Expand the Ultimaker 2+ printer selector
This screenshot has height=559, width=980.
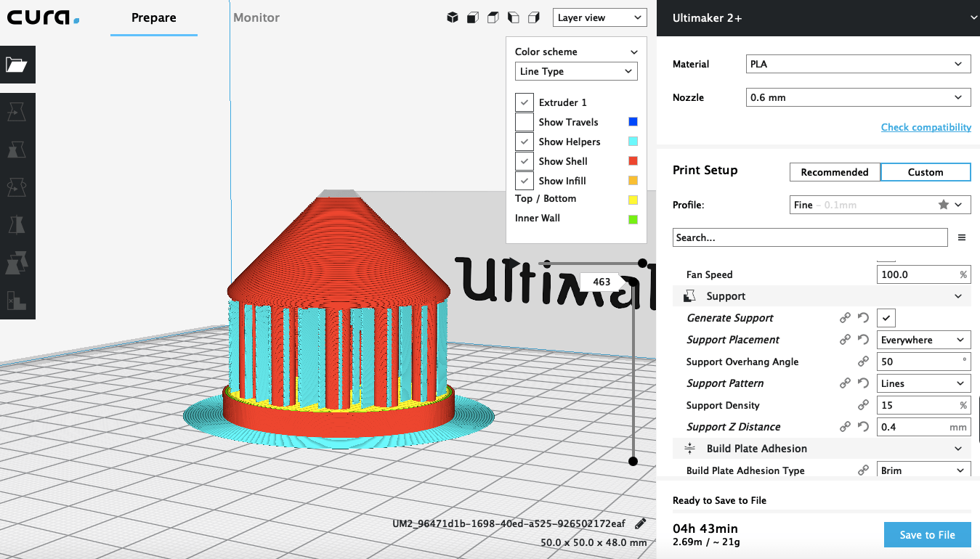[x=818, y=17]
